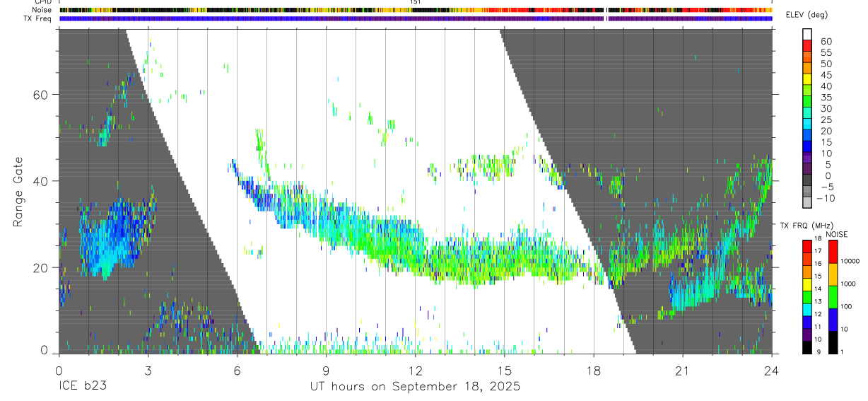Click the yellow TX FRQ segment between 15 and 14
The image size is (868, 401).
tap(807, 284)
